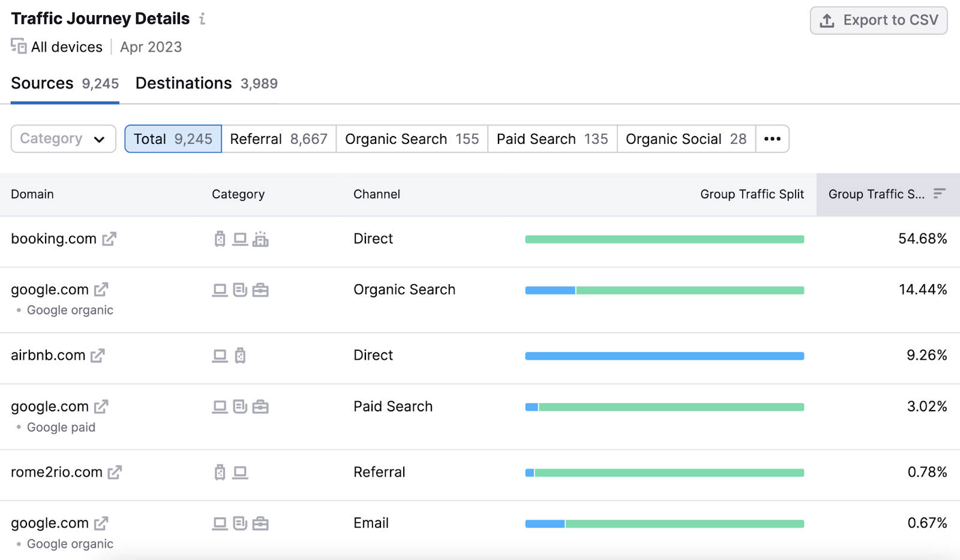Click the 0.67% value
960x560 pixels.
click(x=928, y=523)
